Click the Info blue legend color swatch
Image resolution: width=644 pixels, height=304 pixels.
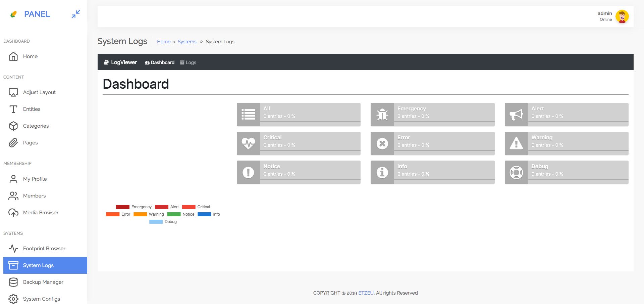tap(204, 214)
